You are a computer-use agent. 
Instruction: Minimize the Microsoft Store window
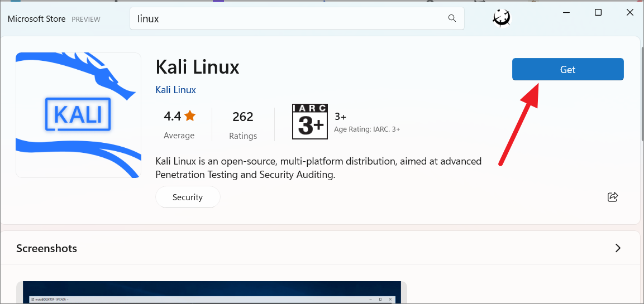567,12
